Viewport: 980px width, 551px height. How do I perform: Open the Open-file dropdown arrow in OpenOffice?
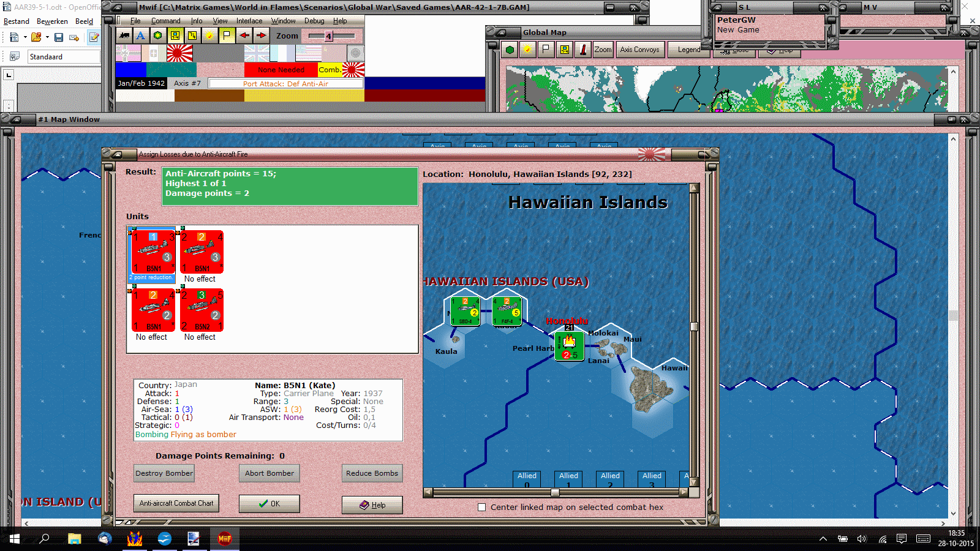47,37
